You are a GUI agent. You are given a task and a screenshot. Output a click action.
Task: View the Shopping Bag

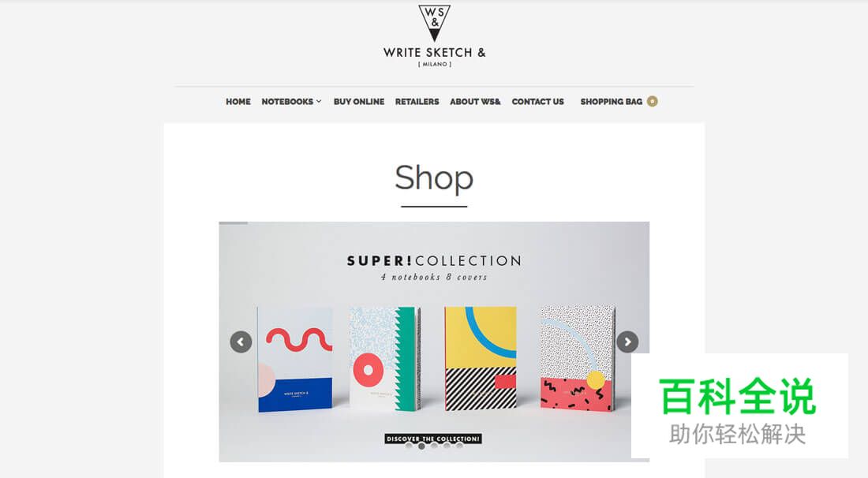[611, 102]
